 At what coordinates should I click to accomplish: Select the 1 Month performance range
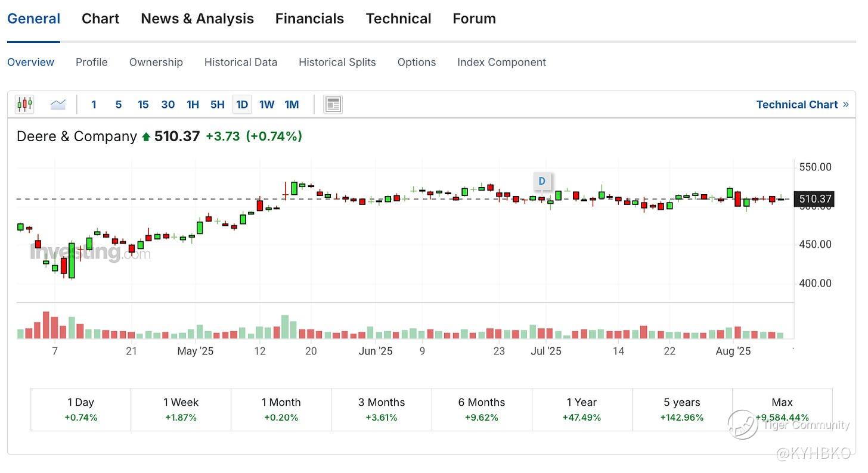(x=281, y=409)
